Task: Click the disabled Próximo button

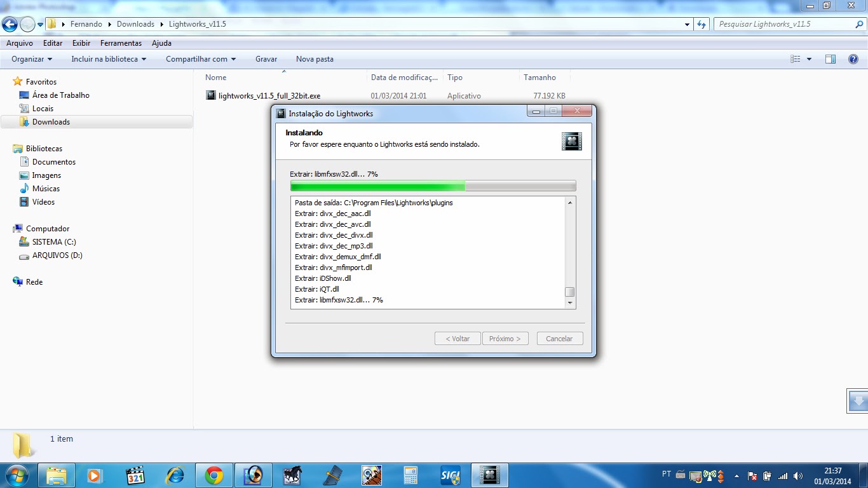Action: 505,339
